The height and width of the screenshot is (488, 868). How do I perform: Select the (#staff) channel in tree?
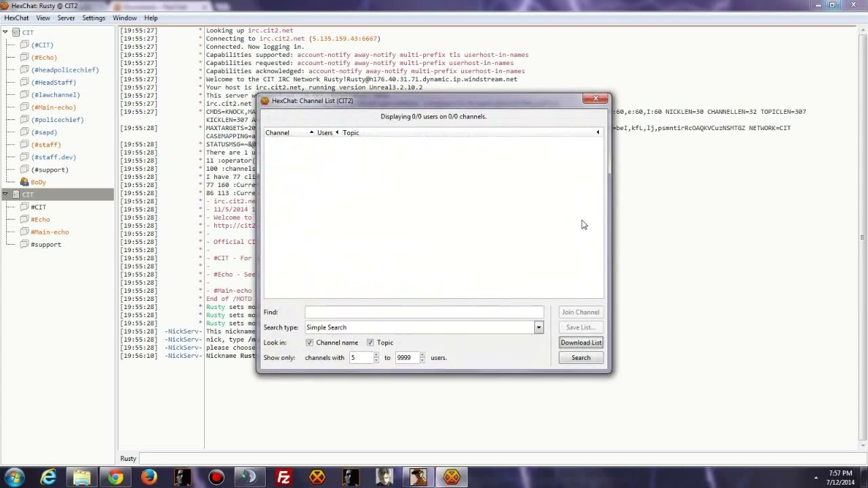pyautogui.click(x=46, y=145)
